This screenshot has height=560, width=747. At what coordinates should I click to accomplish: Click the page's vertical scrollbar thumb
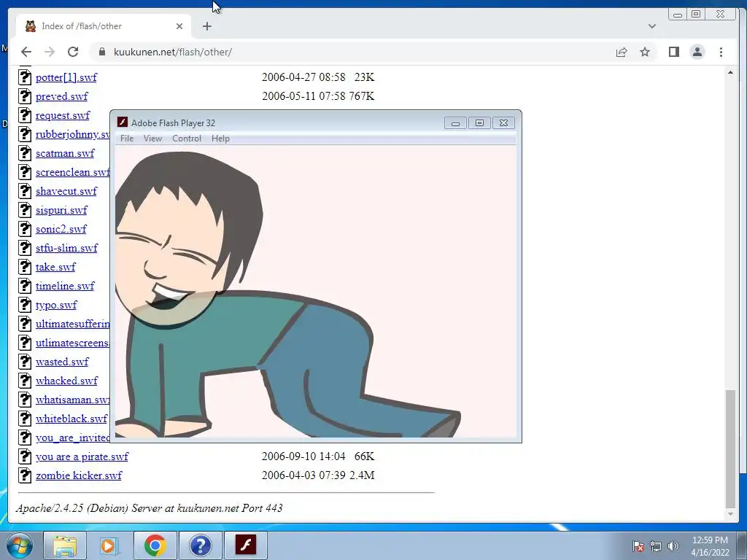730,448
